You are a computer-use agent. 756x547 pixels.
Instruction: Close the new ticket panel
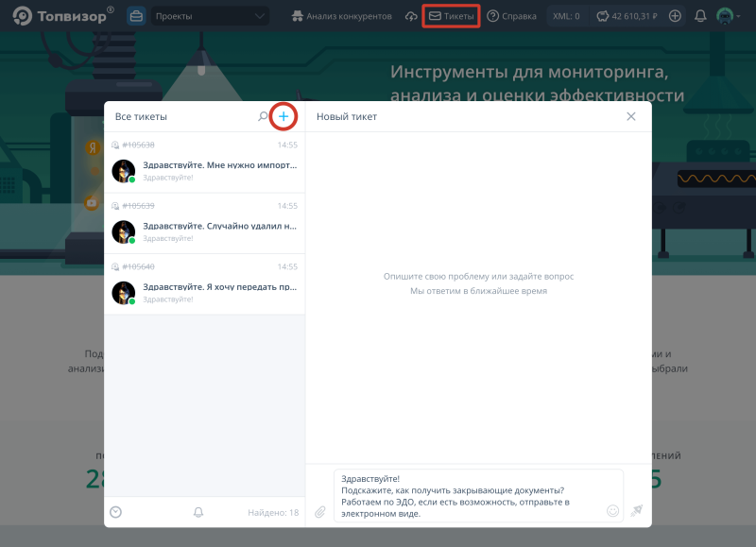pyautogui.click(x=631, y=116)
